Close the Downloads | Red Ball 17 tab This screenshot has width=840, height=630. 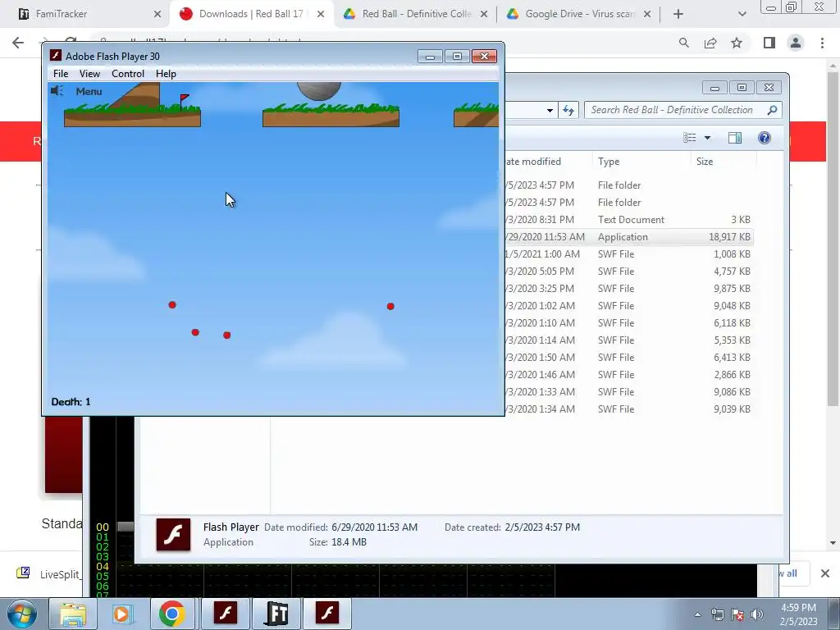[321, 14]
